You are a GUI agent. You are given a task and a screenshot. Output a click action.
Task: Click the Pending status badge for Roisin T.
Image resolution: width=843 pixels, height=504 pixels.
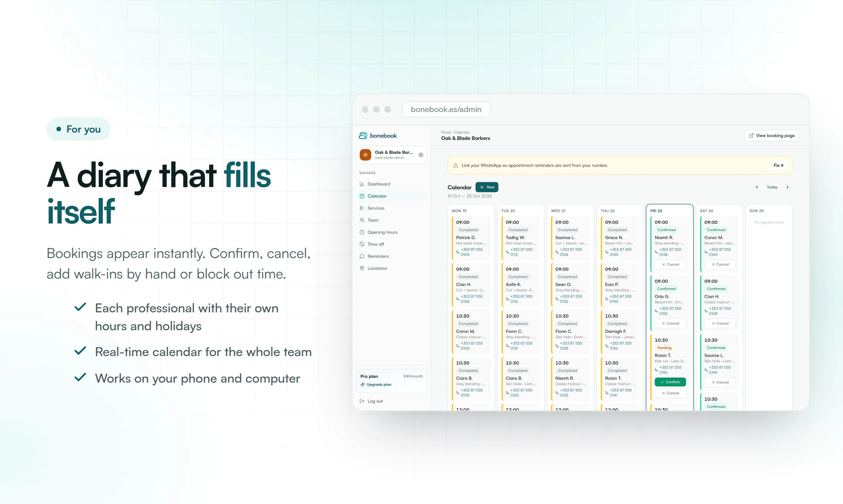[x=664, y=348]
